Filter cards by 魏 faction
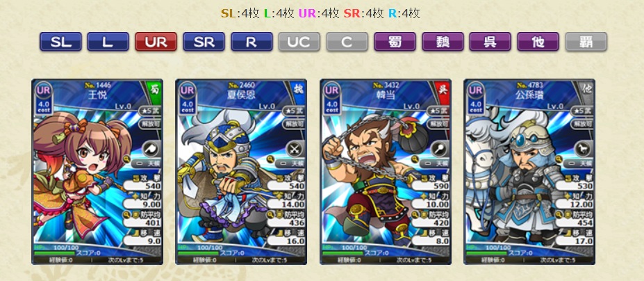Screen dimensions: 644x281 coord(443,42)
